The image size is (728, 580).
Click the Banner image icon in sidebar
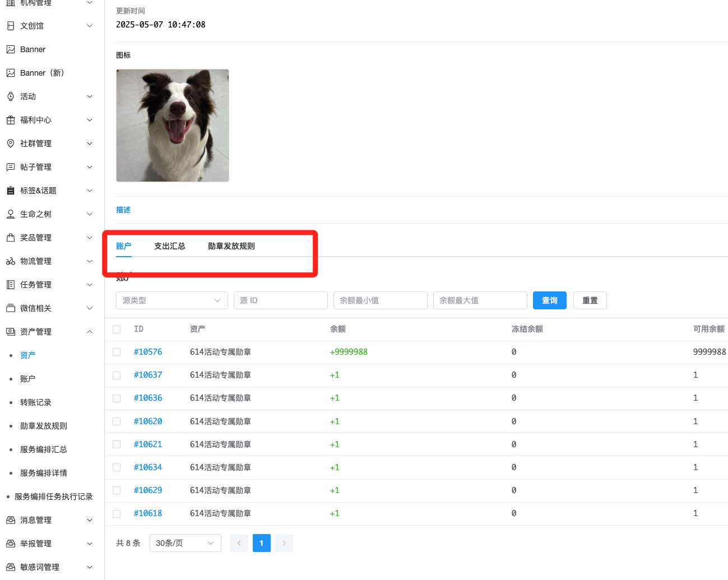click(x=11, y=49)
